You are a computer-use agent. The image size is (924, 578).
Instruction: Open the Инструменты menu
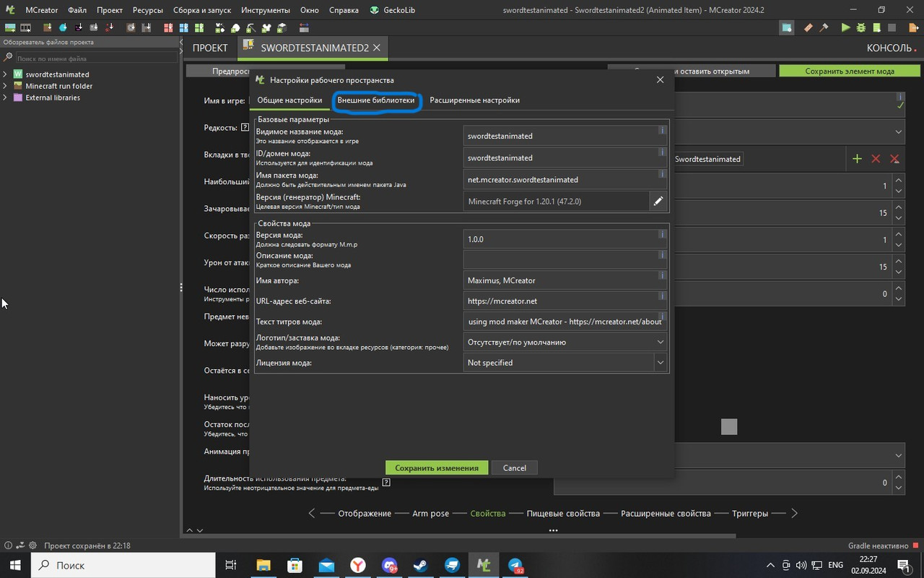click(x=266, y=10)
